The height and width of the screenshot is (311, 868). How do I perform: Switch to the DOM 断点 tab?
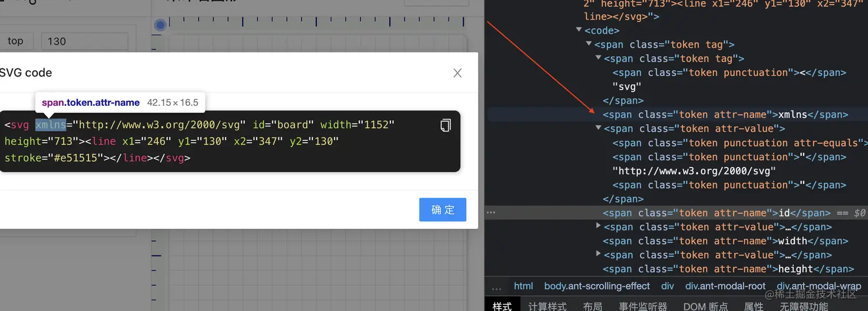[706, 306]
